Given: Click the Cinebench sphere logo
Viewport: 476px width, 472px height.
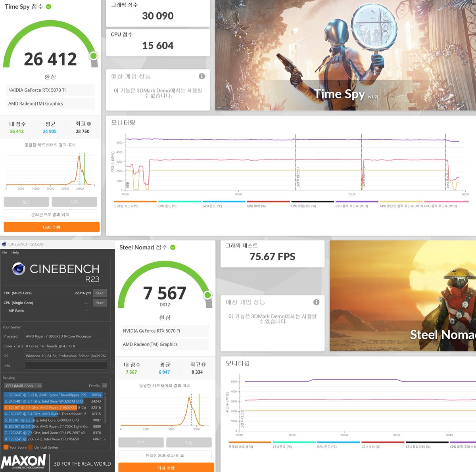Looking at the screenshot, I should click(x=19, y=269).
